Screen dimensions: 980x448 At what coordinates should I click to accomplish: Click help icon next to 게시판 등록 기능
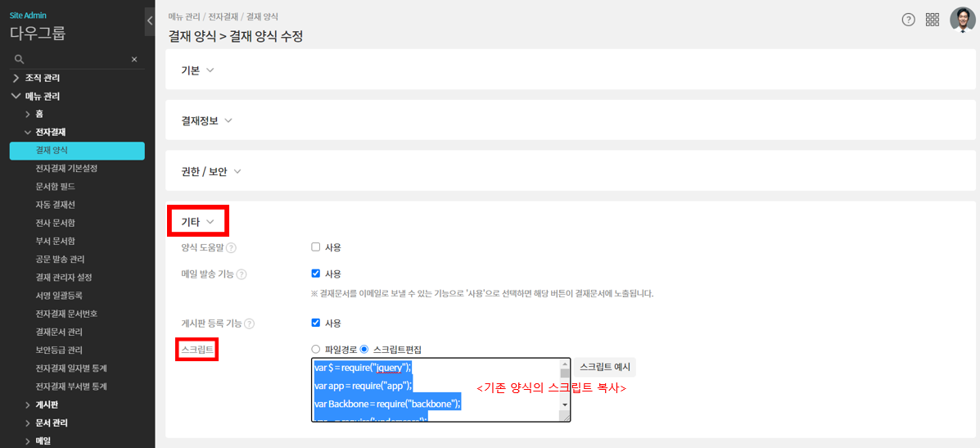click(x=249, y=324)
